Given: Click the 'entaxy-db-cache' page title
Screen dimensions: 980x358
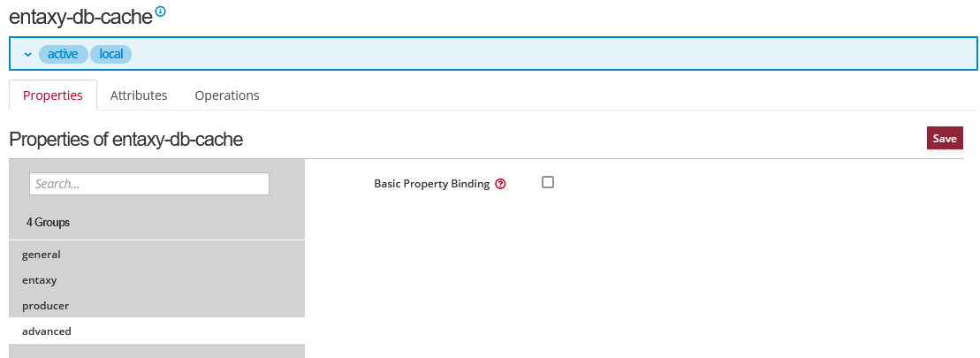Looking at the screenshot, I should click(80, 18).
